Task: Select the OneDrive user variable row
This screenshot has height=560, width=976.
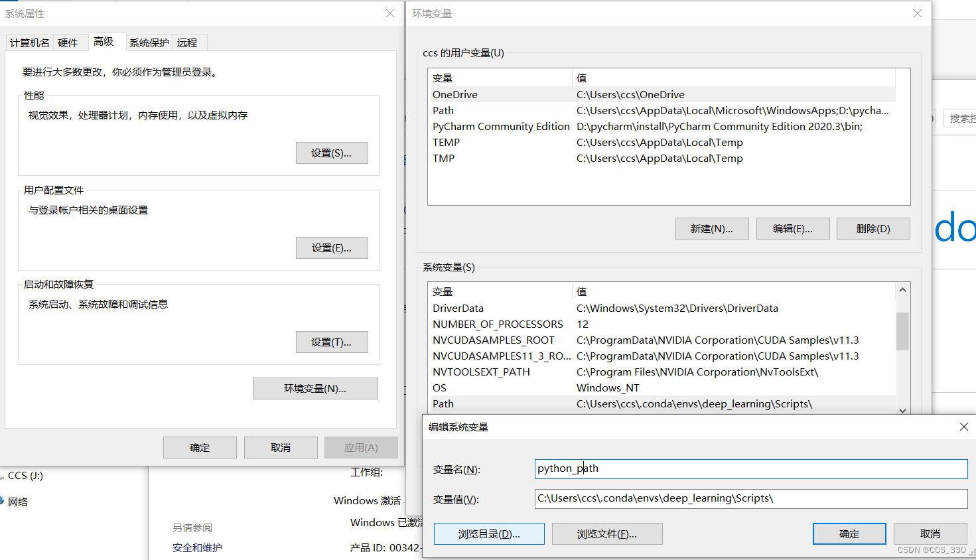Action: tap(662, 94)
